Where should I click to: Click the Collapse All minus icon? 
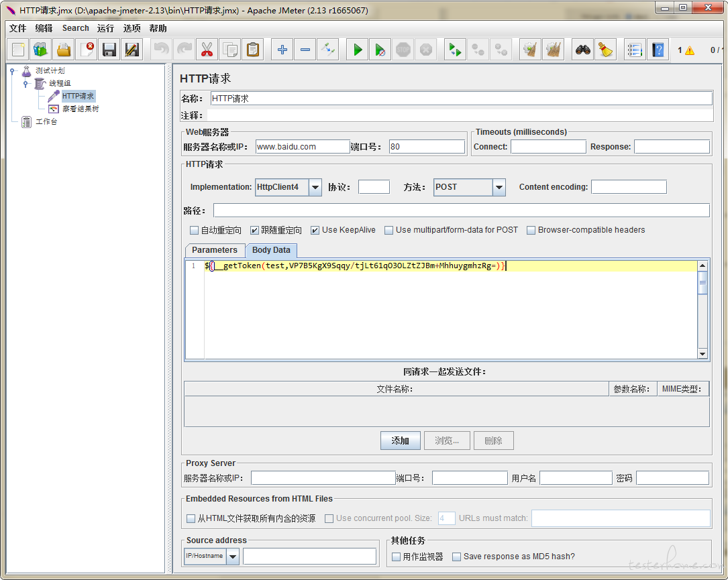(305, 50)
